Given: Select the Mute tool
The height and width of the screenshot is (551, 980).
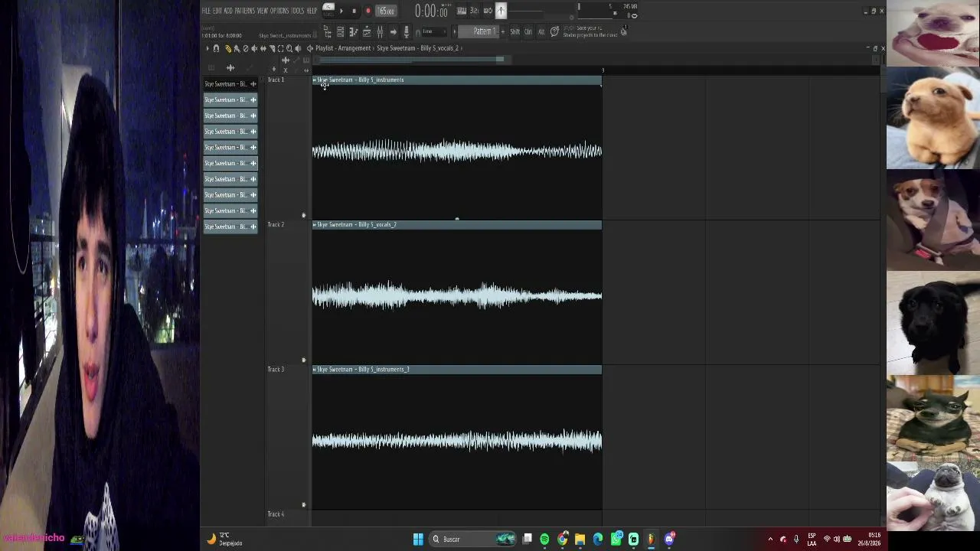Looking at the screenshot, I should (x=254, y=48).
